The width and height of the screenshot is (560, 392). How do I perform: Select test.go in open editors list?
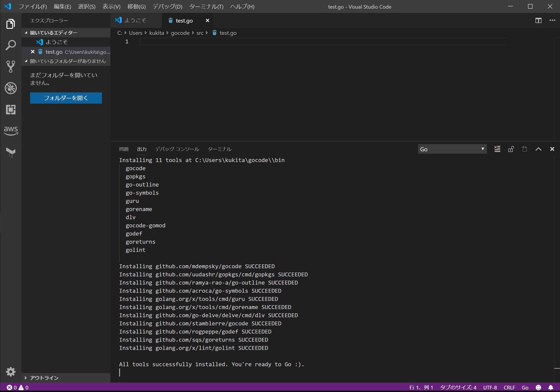tap(66, 52)
